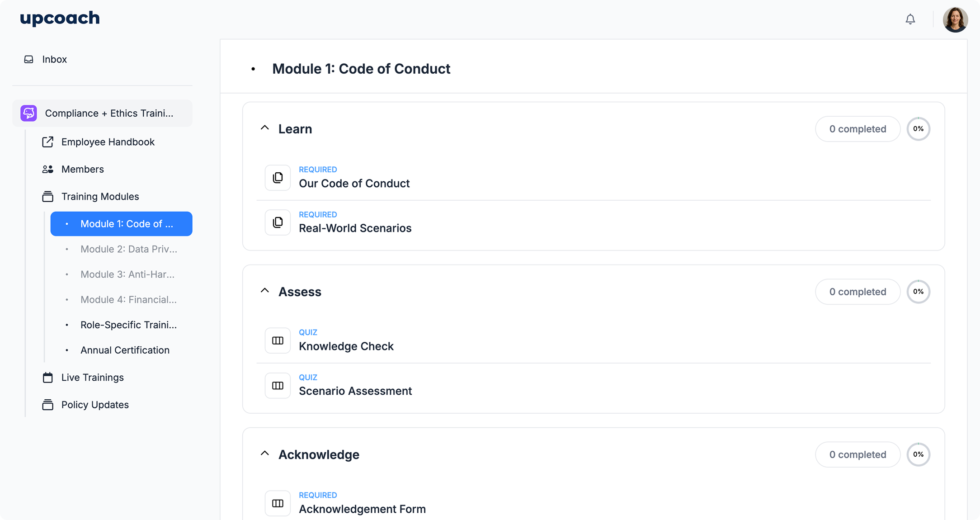The width and height of the screenshot is (980, 520).
Task: Open Module 2: Data Privacy in sidebar
Action: [x=128, y=249]
